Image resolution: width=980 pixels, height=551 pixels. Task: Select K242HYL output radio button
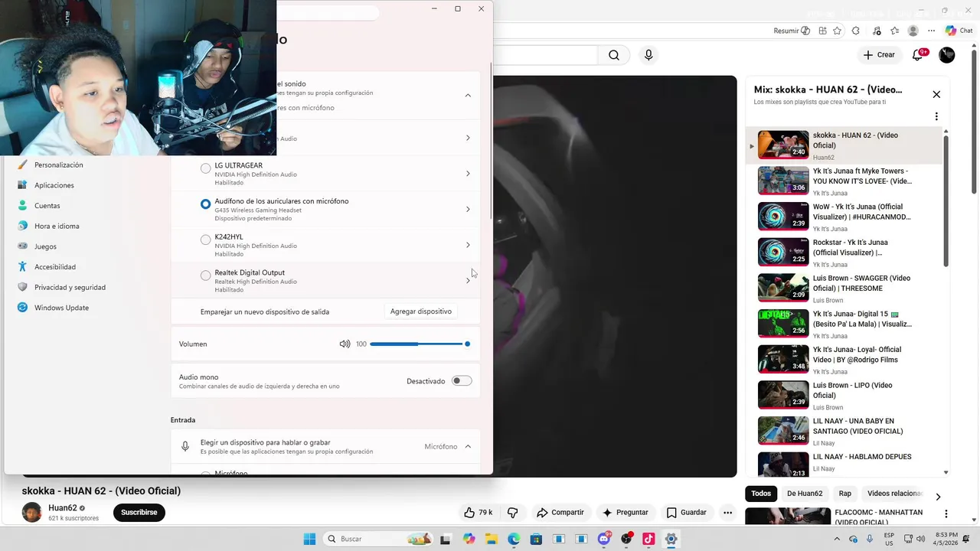pos(205,240)
